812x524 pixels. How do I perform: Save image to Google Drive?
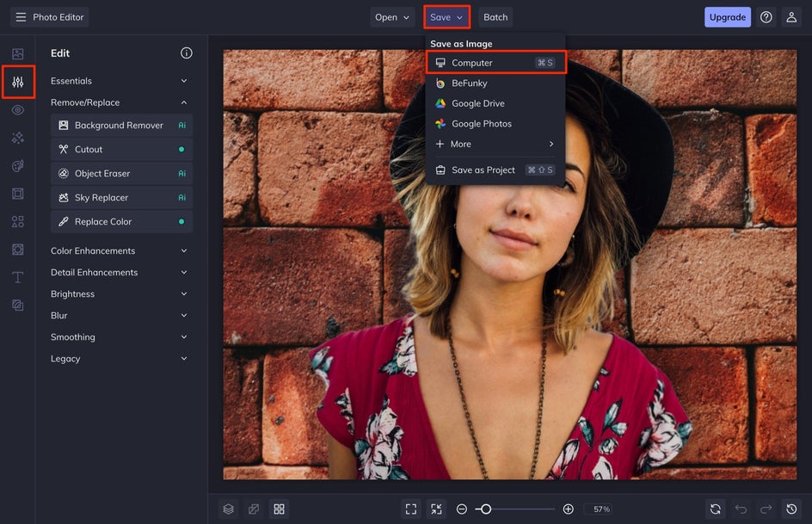[495, 103]
